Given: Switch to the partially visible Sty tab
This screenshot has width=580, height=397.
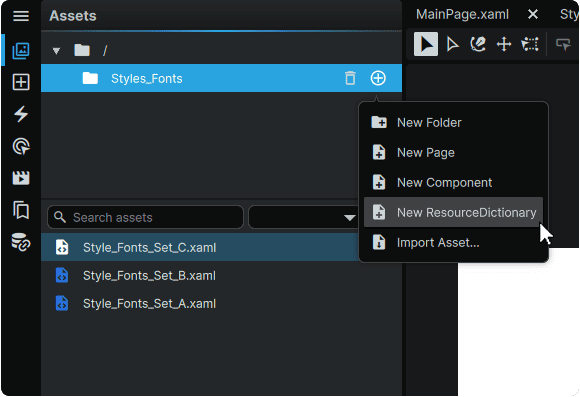Looking at the screenshot, I should pos(569,14).
